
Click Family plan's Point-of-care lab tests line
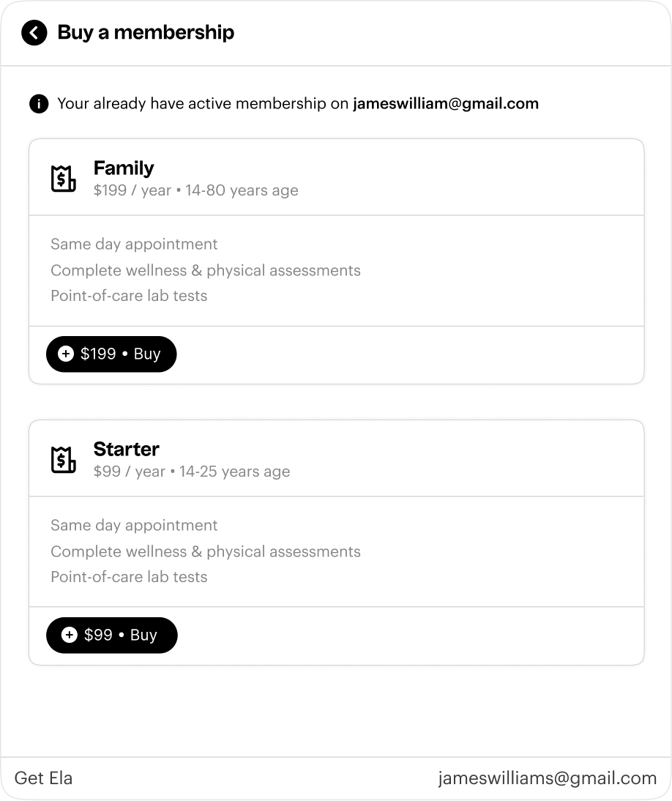(129, 296)
